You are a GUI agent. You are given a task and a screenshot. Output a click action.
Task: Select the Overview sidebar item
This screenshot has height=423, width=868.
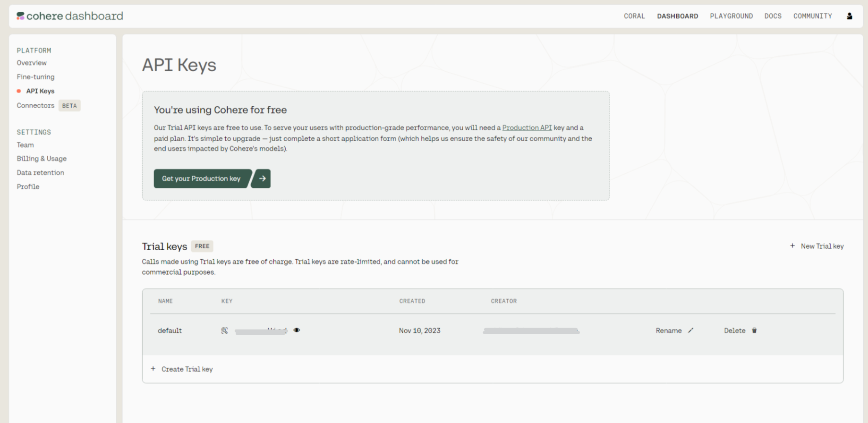pyautogui.click(x=32, y=63)
